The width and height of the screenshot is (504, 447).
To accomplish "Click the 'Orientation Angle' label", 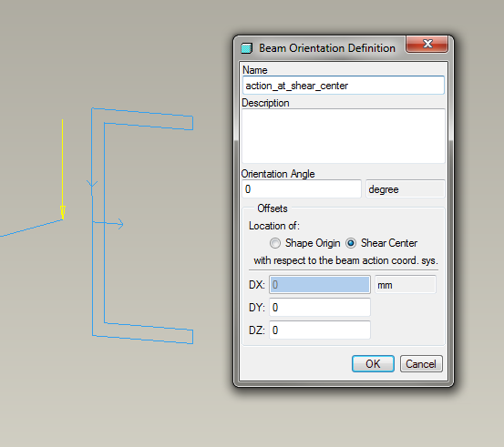I will (x=278, y=174).
